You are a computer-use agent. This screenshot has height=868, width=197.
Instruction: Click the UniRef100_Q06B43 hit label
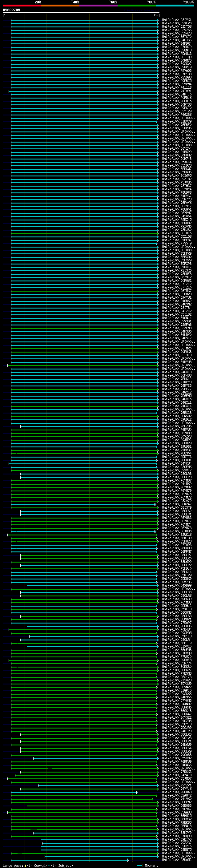[x=176, y=792]
